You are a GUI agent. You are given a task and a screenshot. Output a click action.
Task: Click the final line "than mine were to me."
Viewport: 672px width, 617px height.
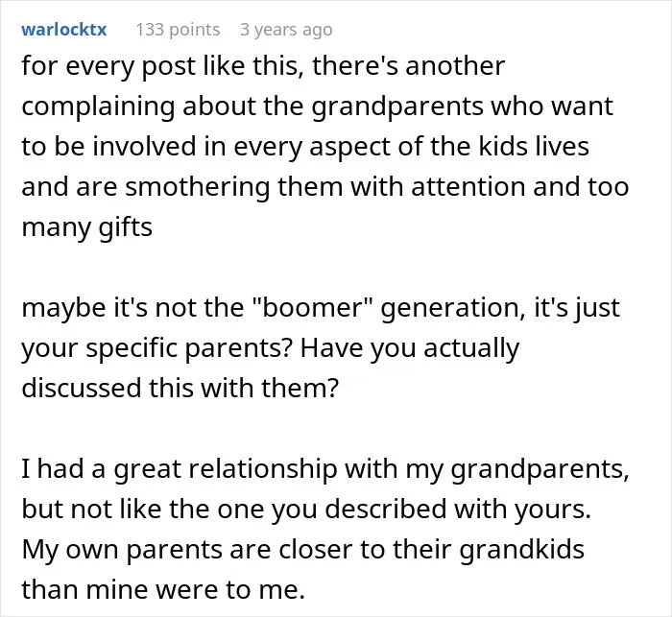click(163, 589)
